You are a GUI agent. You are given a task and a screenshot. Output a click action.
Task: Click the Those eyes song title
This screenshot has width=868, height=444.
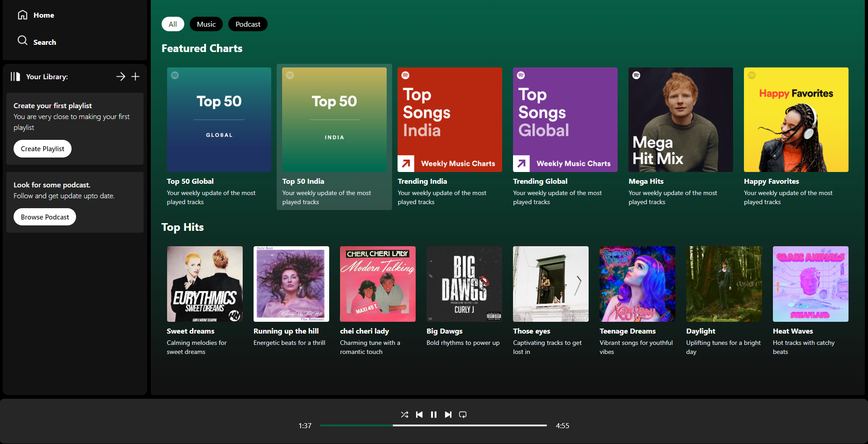(531, 331)
